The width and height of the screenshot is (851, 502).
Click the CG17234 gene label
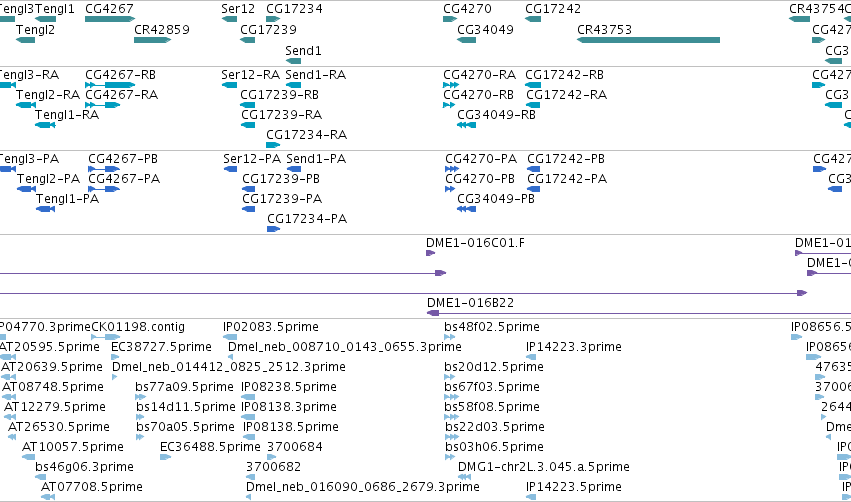(x=294, y=9)
